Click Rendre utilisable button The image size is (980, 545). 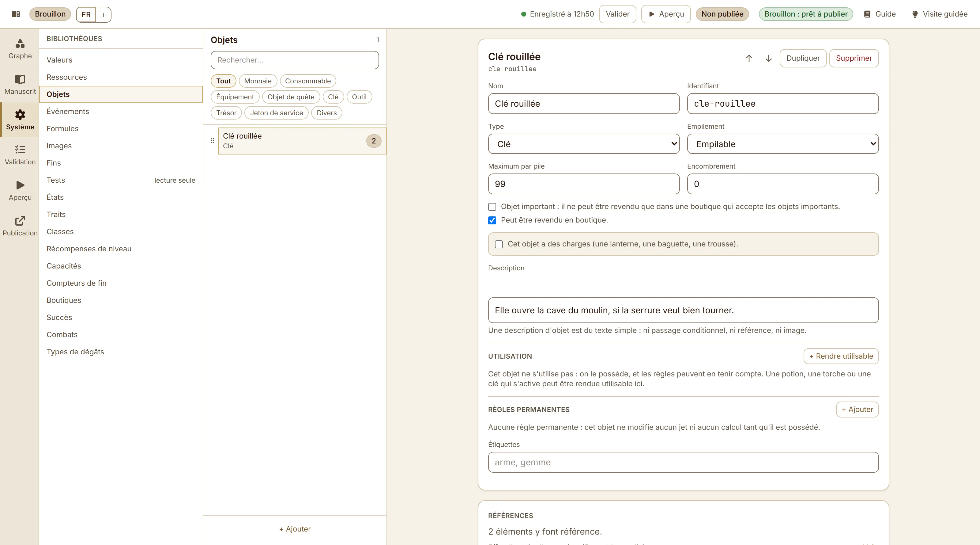point(841,356)
